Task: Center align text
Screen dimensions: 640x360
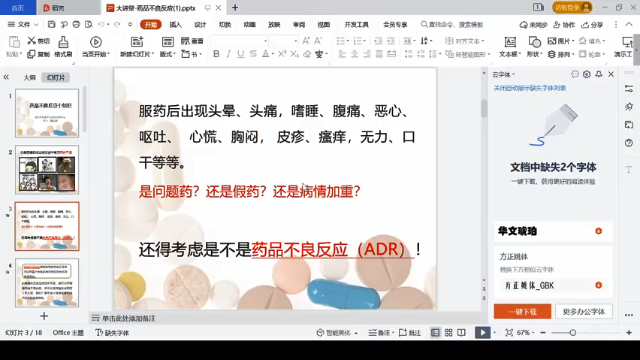Action: pos(354,54)
